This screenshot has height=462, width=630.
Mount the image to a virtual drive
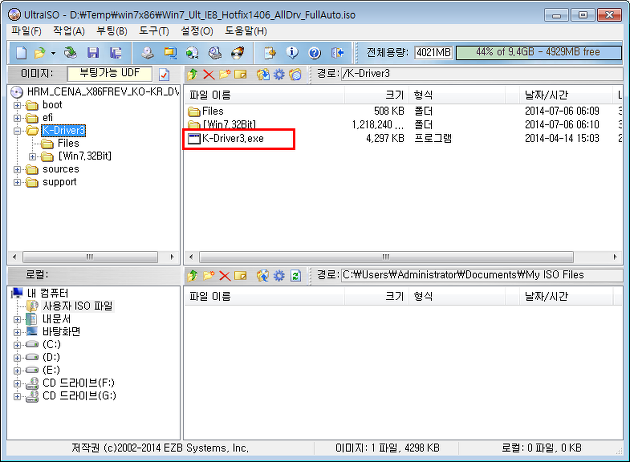click(215, 53)
